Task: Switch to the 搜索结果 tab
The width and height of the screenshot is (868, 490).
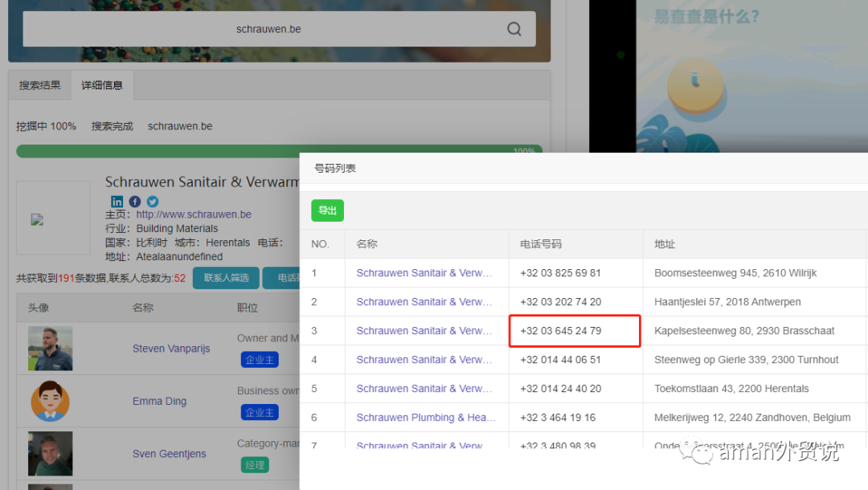Action: [40, 85]
